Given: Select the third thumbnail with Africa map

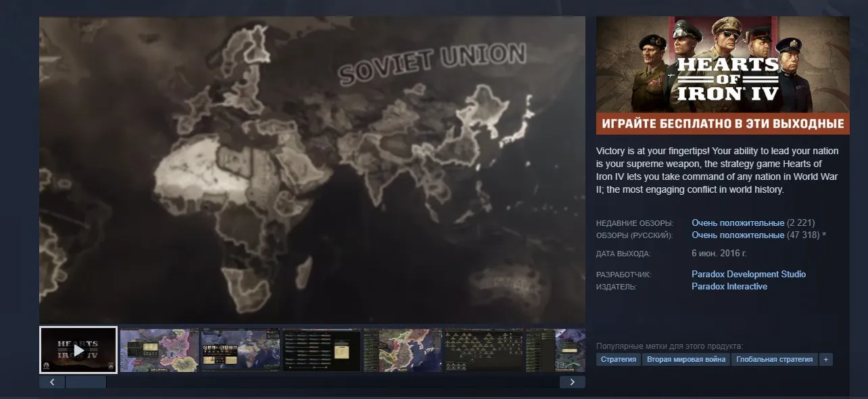Looking at the screenshot, I should pos(241,350).
